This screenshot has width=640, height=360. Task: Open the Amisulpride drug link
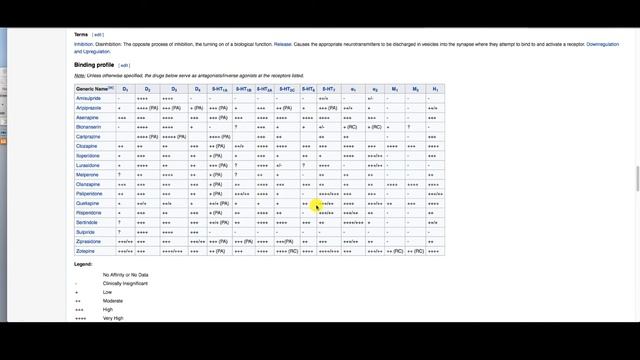pyautogui.click(x=88, y=98)
